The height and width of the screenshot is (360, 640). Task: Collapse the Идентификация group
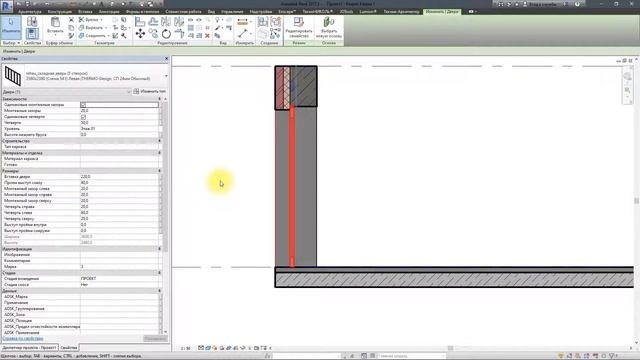click(160, 249)
